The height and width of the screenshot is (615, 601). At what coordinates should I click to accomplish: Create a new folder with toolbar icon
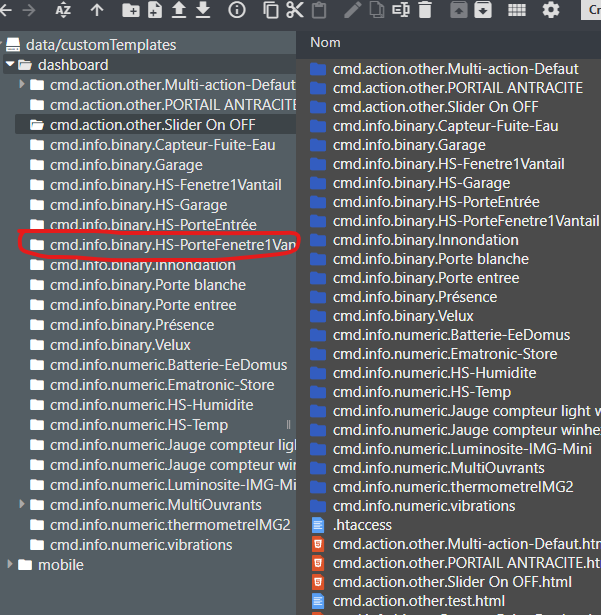(x=131, y=10)
